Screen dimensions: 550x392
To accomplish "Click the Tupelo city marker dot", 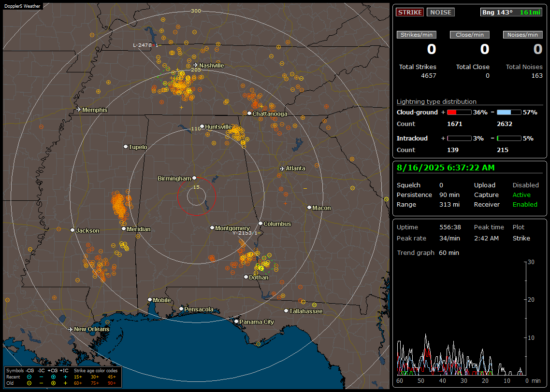I will click(x=126, y=146).
